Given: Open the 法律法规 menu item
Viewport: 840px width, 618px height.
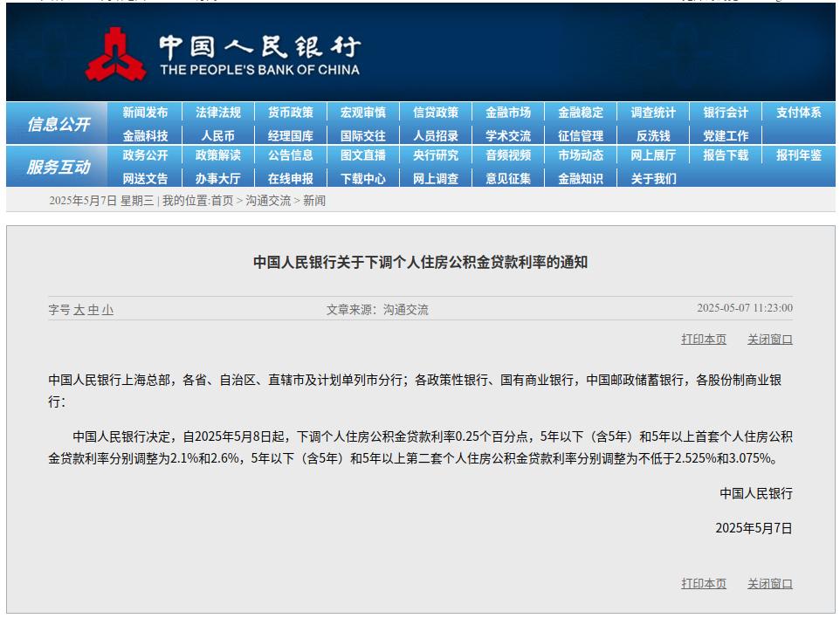Looking at the screenshot, I should [x=218, y=113].
